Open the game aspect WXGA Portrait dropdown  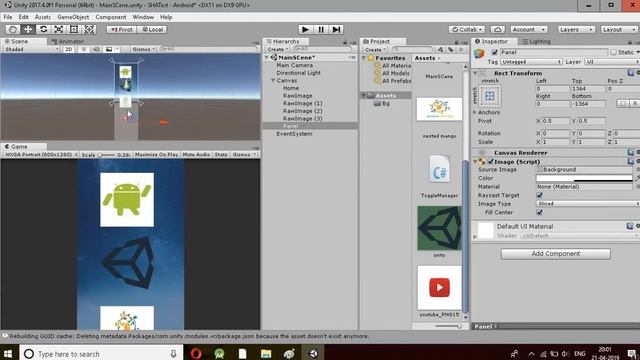[41, 155]
